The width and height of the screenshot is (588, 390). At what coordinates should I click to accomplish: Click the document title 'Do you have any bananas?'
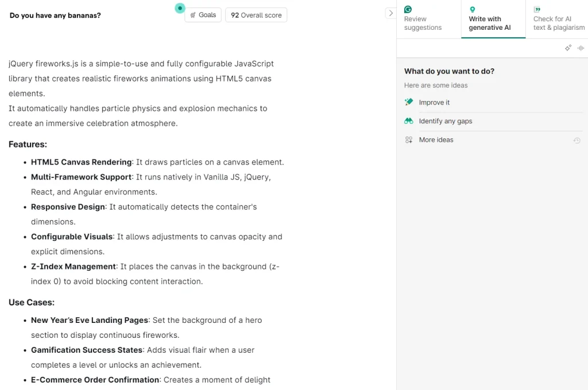click(x=55, y=15)
